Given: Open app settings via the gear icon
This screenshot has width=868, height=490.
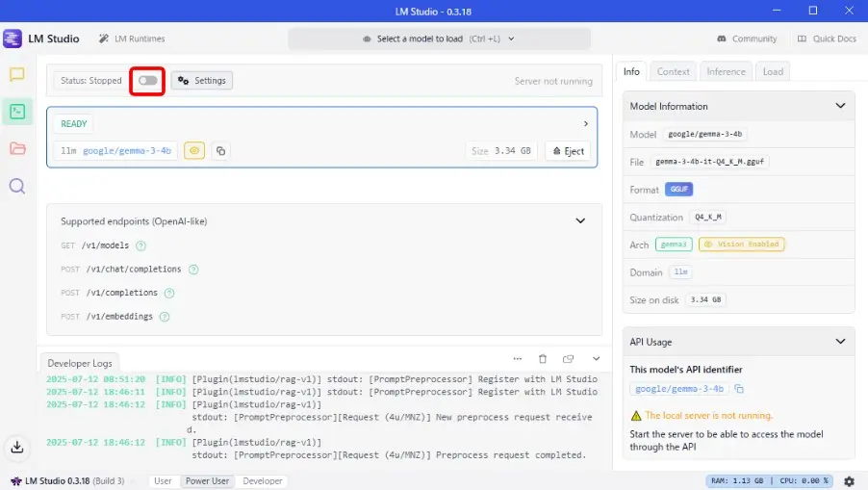Looking at the screenshot, I should click(x=849, y=481).
